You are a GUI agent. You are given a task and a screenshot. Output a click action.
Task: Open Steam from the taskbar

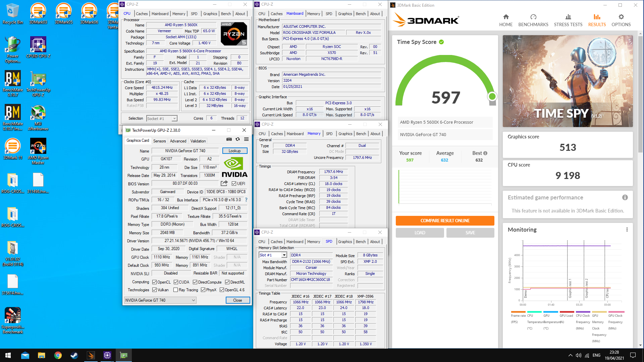pos(74,355)
